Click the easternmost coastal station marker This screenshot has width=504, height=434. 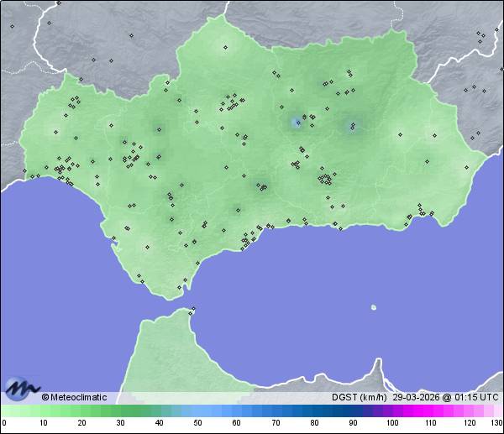[x=433, y=212]
